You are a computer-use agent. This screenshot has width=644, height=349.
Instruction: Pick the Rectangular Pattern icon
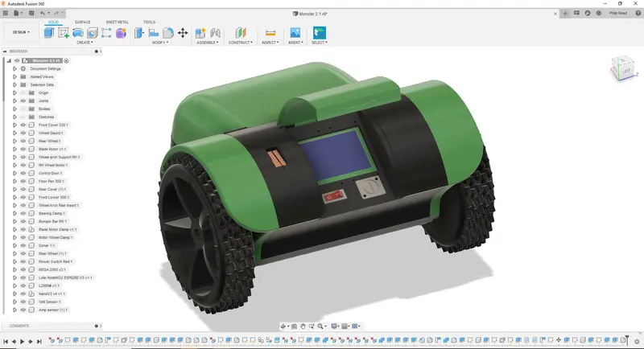106,33
